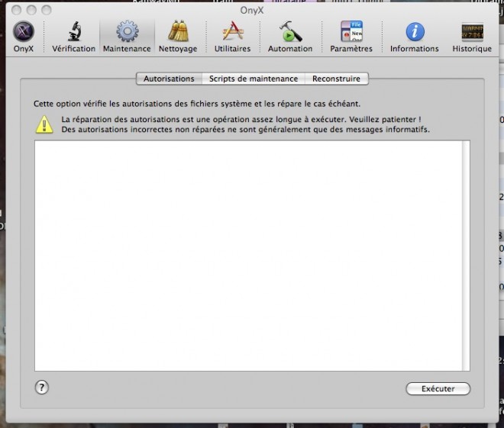The width and height of the screenshot is (504, 428).
Task: Click the text starting 'Cette option vérifie'
Action: (x=197, y=104)
